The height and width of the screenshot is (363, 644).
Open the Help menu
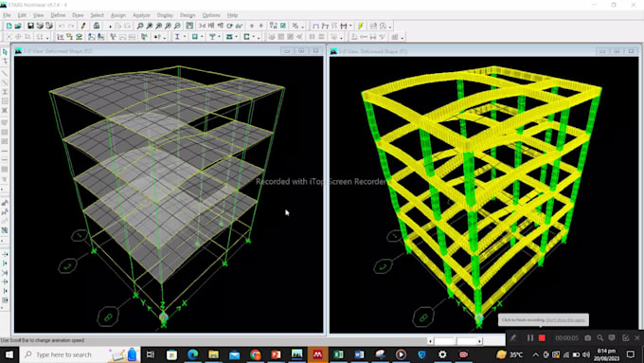[x=232, y=15]
